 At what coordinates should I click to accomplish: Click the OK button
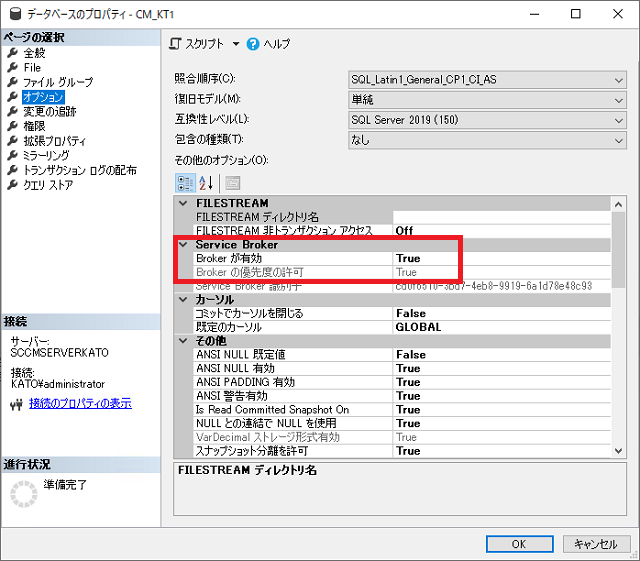[518, 544]
